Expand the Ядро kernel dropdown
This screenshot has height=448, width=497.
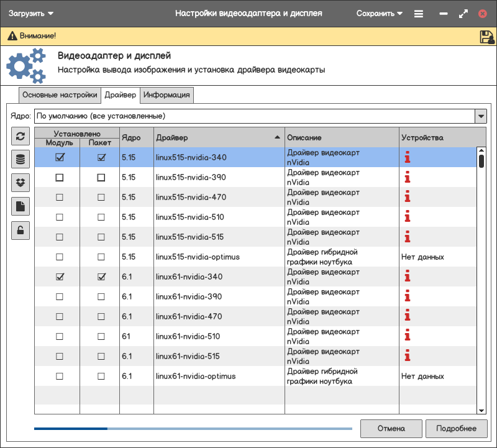[x=480, y=116]
